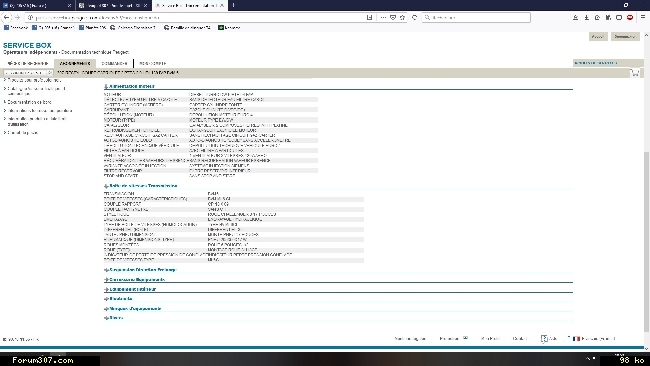The height and width of the screenshot is (366, 650).
Task: Go back with the browser back arrow
Action: click(x=7, y=17)
